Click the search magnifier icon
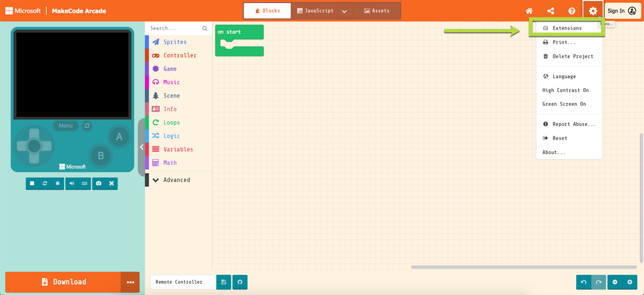The image size is (644, 295). click(x=204, y=28)
